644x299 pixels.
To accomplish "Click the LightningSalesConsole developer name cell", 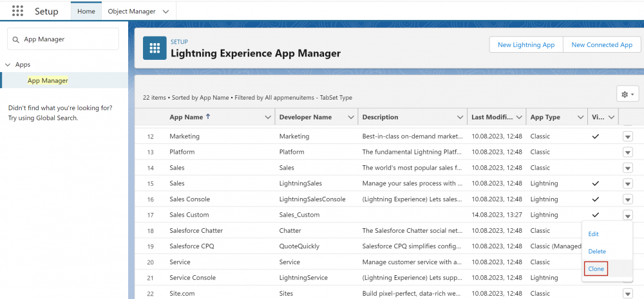I will coord(312,199).
